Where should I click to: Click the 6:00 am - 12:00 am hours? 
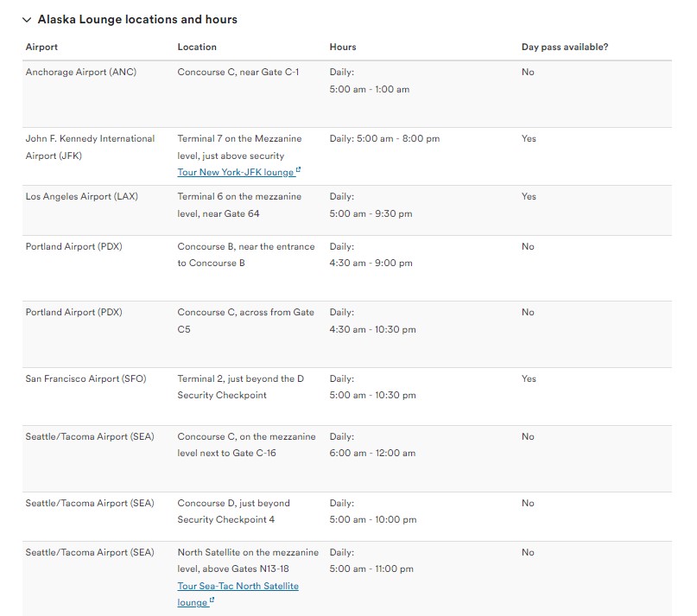372,454
